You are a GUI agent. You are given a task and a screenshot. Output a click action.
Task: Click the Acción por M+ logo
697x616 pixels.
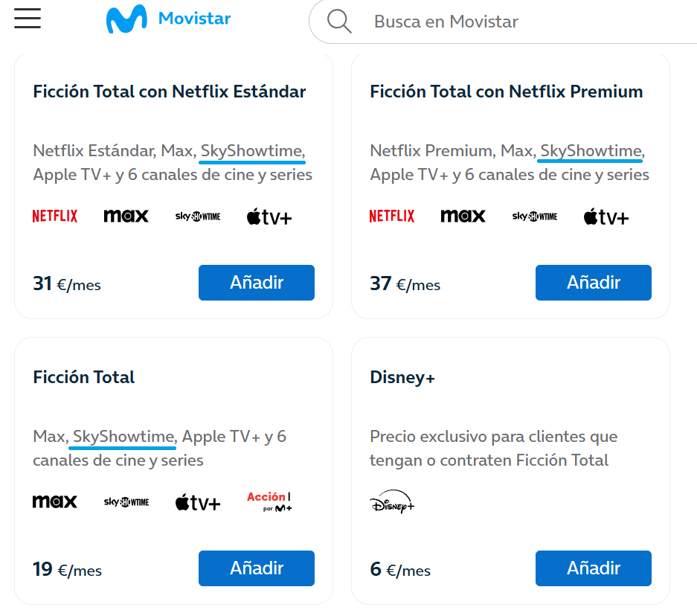[269, 501]
